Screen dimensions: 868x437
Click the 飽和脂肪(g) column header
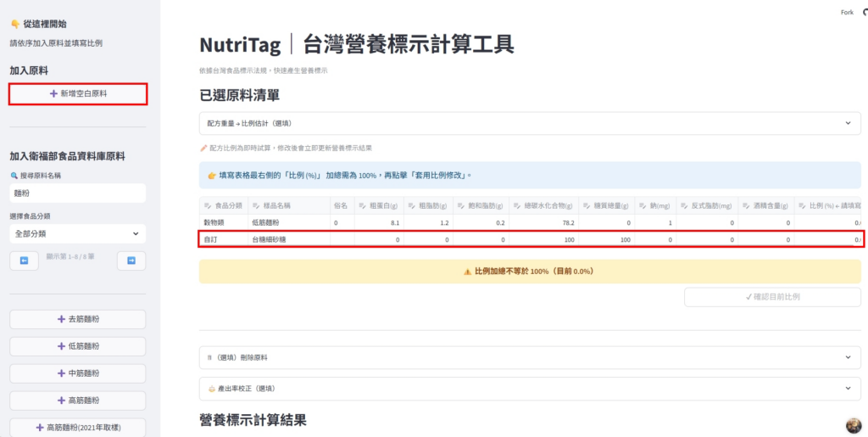pyautogui.click(x=481, y=205)
